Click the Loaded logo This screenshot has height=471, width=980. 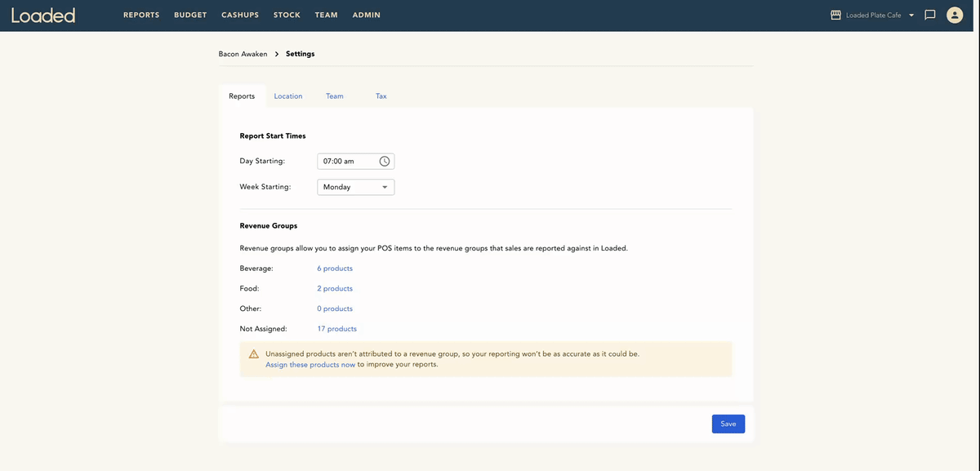pyautogui.click(x=43, y=15)
